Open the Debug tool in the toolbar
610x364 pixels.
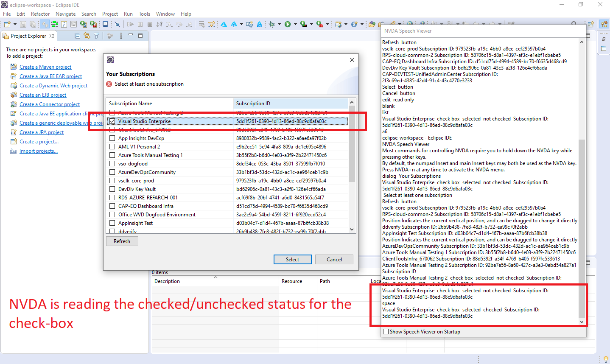point(272,24)
